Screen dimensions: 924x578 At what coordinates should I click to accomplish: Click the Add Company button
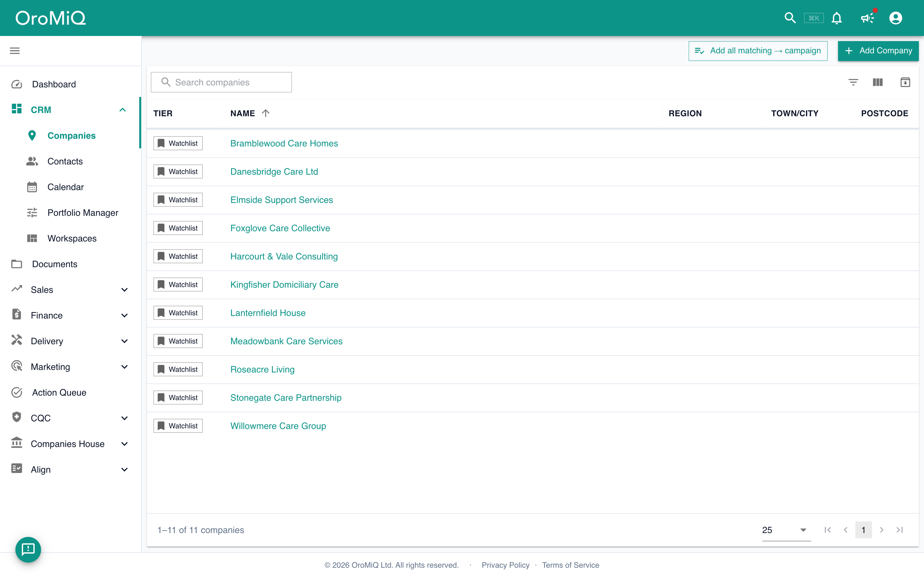coord(878,51)
